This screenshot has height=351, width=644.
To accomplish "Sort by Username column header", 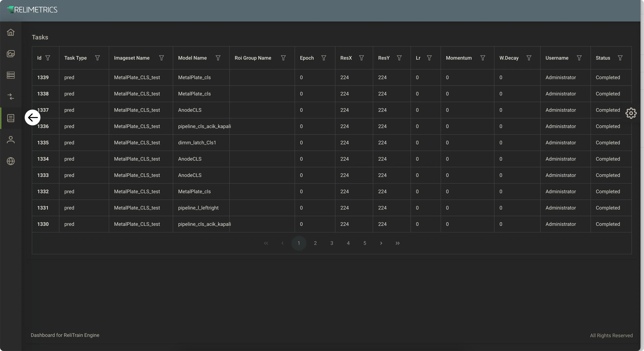I will (x=557, y=58).
